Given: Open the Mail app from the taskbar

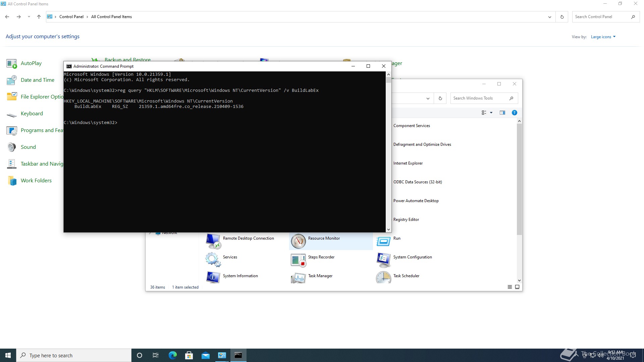Looking at the screenshot, I should tap(205, 355).
